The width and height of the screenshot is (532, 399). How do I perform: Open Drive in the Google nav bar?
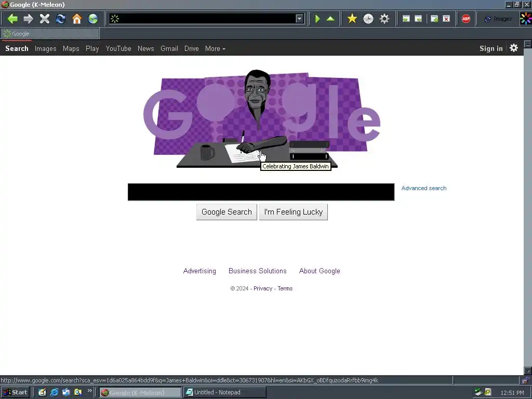point(192,48)
